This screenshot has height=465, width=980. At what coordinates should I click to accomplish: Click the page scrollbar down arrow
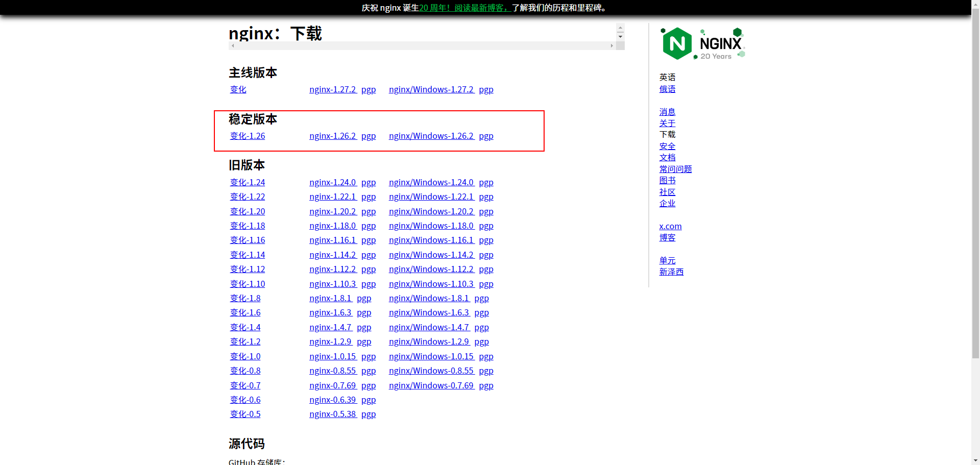pos(975,460)
